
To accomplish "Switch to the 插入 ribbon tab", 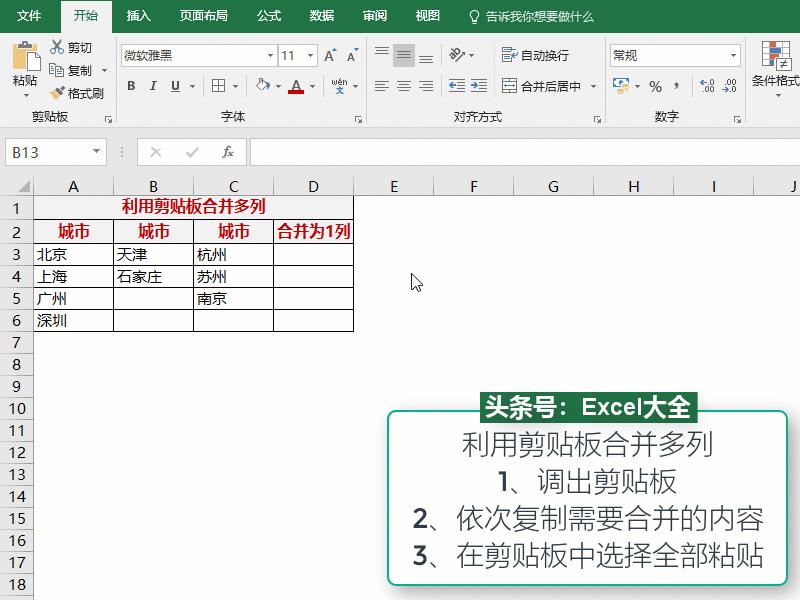I will (139, 15).
